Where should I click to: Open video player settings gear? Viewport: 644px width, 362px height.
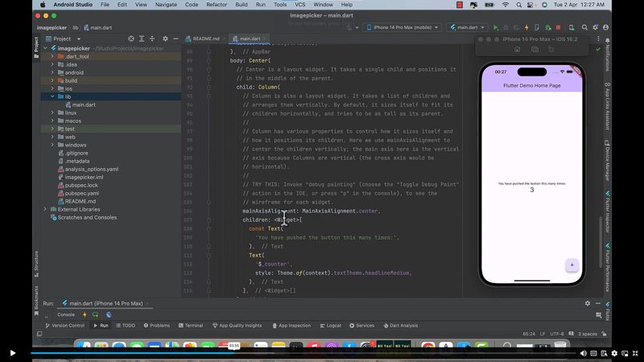614,353
